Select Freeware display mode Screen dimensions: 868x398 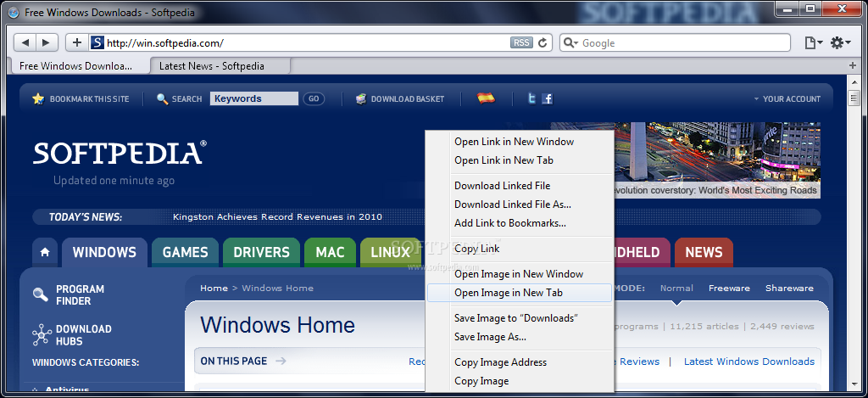pos(729,288)
